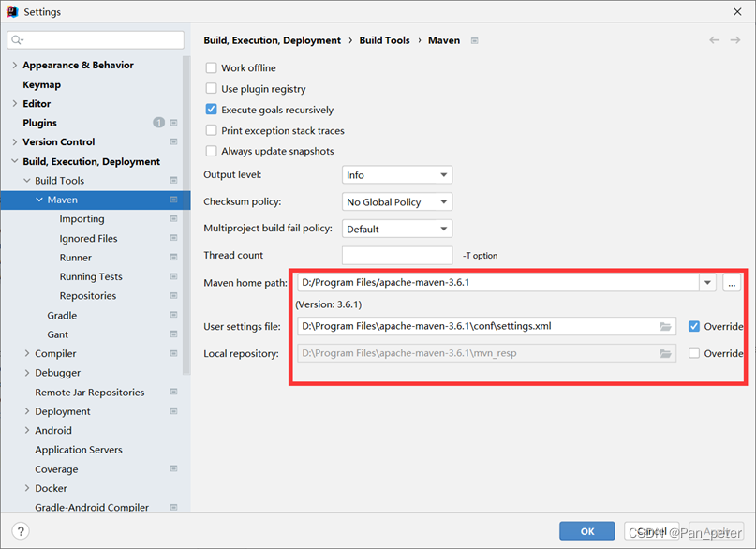Screen dimensions: 756x549
Task: Click project settings icon on Plugins row
Action: click(173, 123)
